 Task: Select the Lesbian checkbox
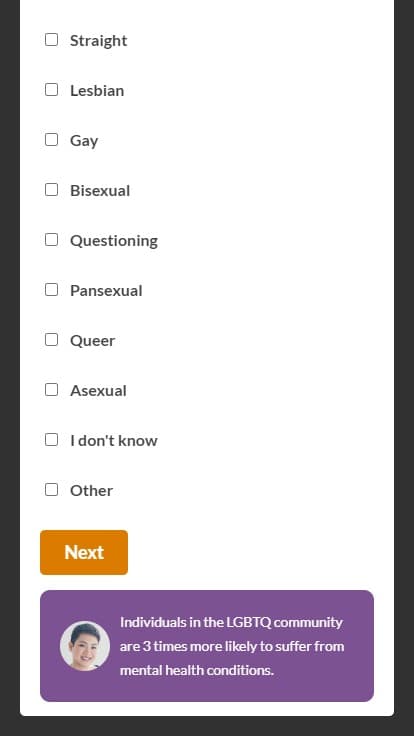[x=51, y=90]
